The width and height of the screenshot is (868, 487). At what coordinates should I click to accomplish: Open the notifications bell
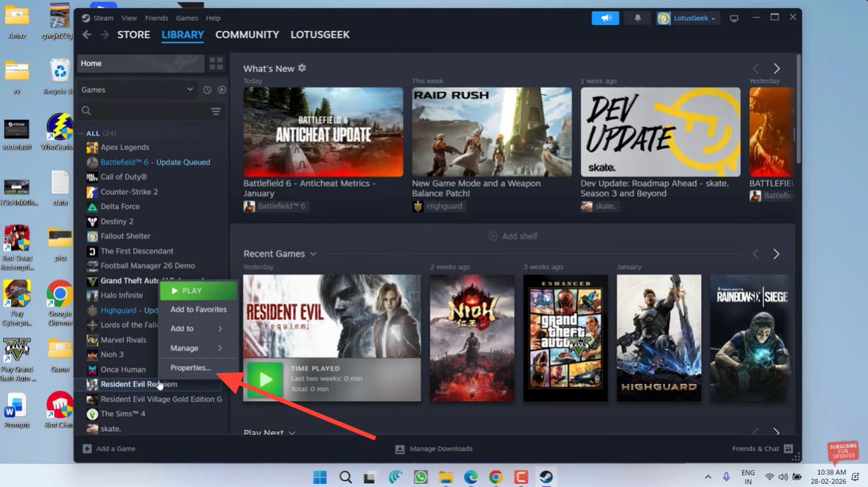click(x=638, y=18)
